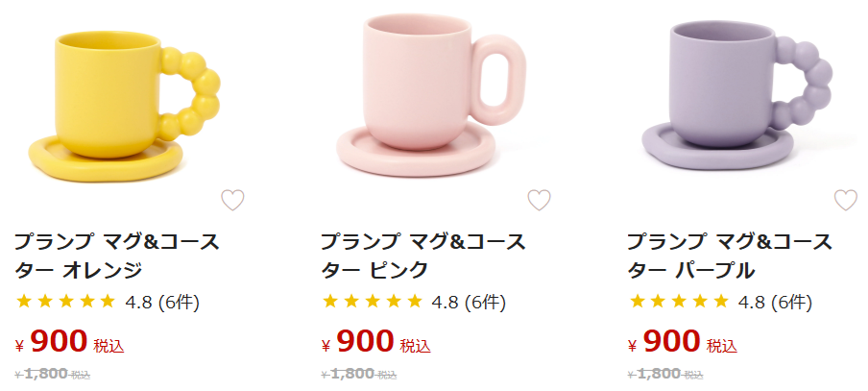Click the ¥900 price of the orange mug
The image size is (868, 391).
coord(60,341)
